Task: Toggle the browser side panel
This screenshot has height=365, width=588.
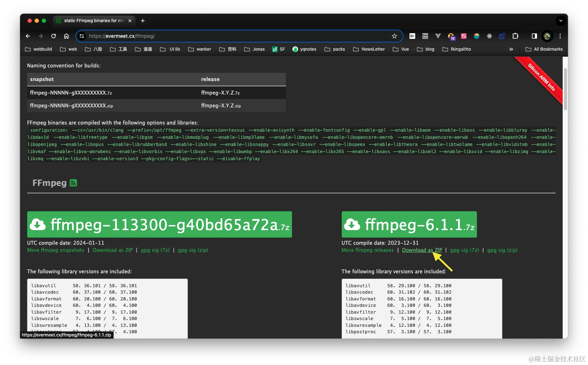Action: click(534, 36)
